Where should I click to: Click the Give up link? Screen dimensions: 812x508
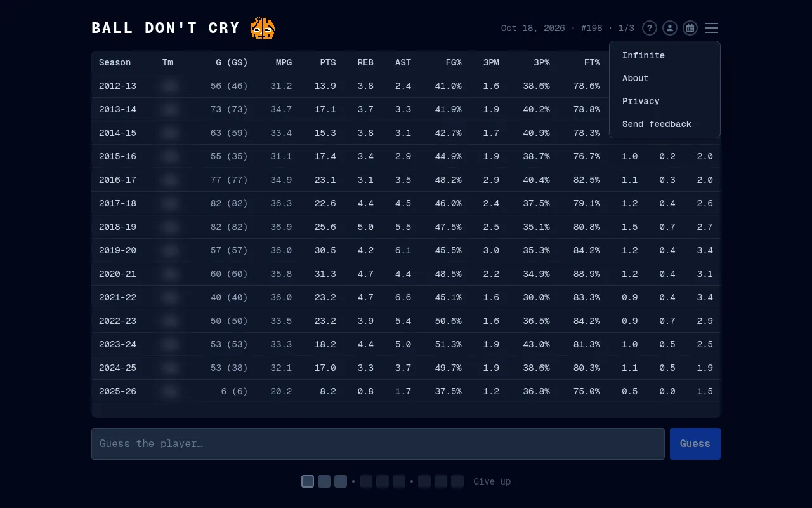492,481
